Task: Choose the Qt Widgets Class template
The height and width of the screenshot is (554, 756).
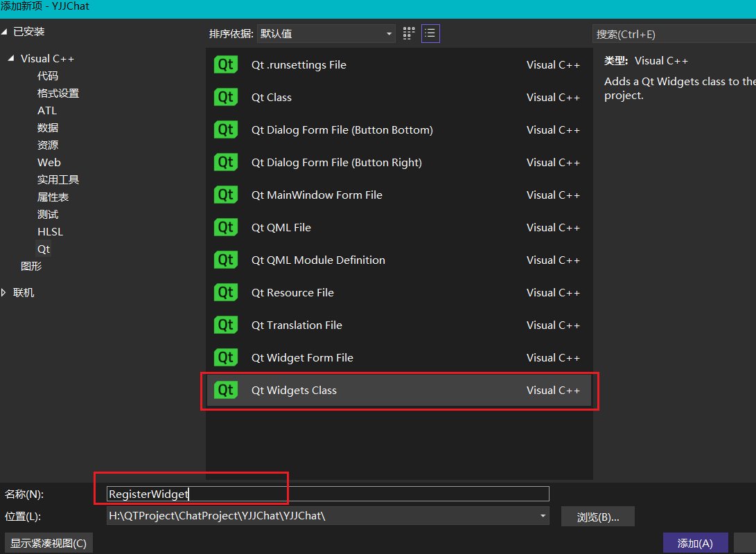Action: coord(399,390)
